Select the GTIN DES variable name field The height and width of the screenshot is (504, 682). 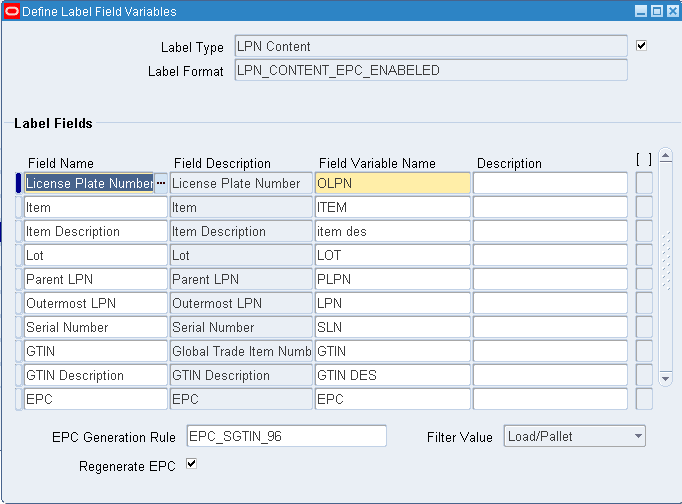click(392, 376)
